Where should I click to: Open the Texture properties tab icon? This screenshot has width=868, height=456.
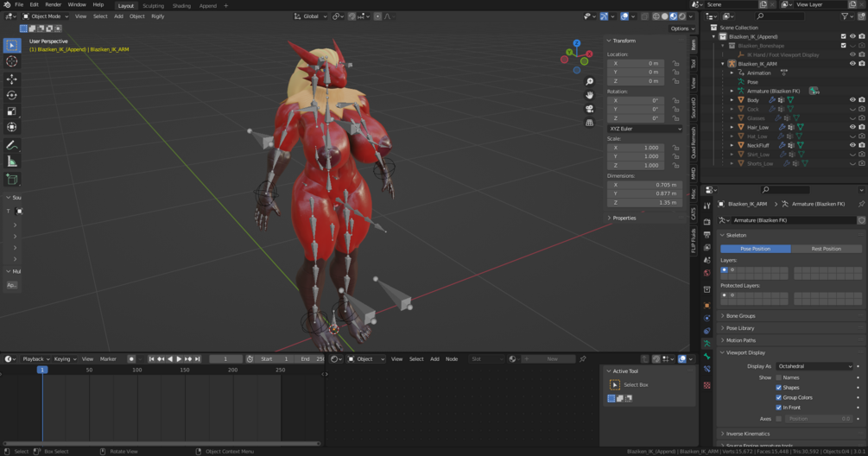pos(706,385)
